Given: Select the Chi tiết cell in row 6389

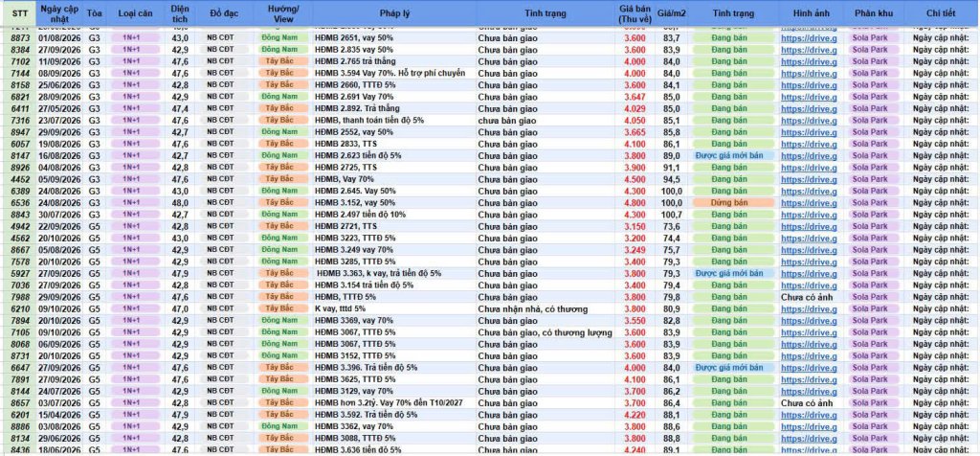Looking at the screenshot, I should point(941,191).
